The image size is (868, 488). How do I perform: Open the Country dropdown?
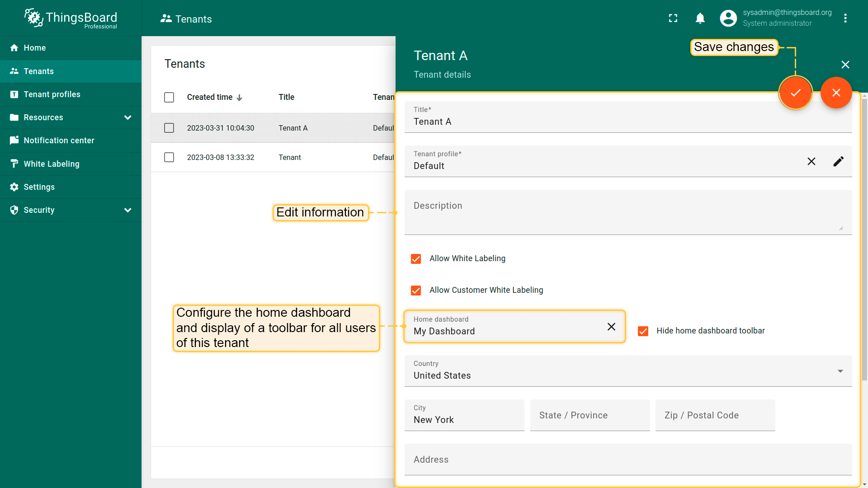pos(627,371)
